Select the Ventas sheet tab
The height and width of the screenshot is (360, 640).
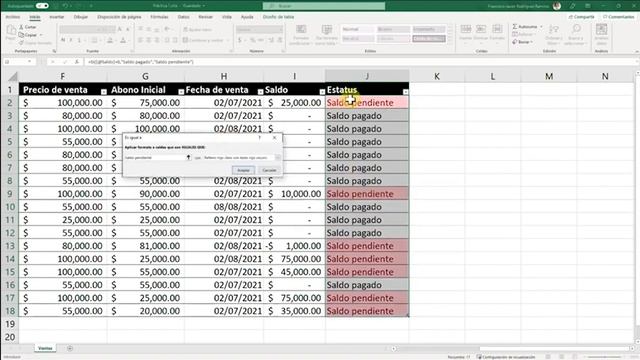point(45,348)
